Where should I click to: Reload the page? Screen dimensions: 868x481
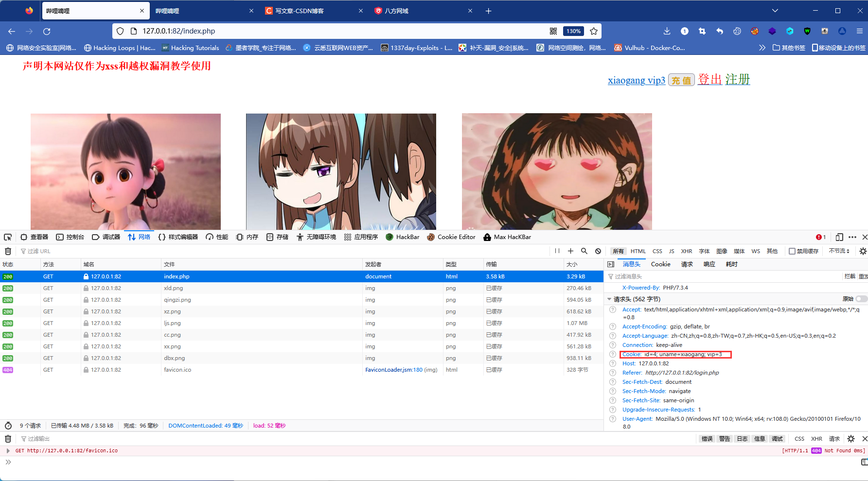click(47, 31)
